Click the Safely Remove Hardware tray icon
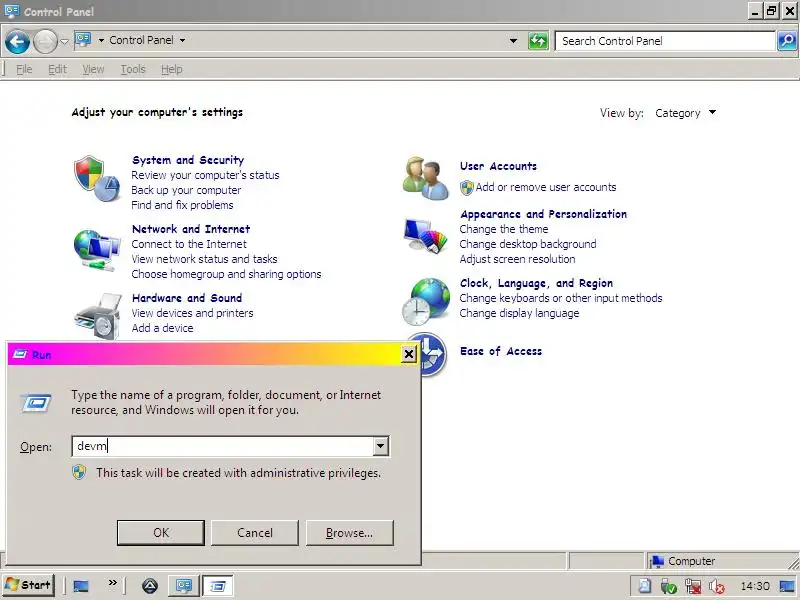Image resolution: width=800 pixels, height=600 pixels. tap(668, 586)
